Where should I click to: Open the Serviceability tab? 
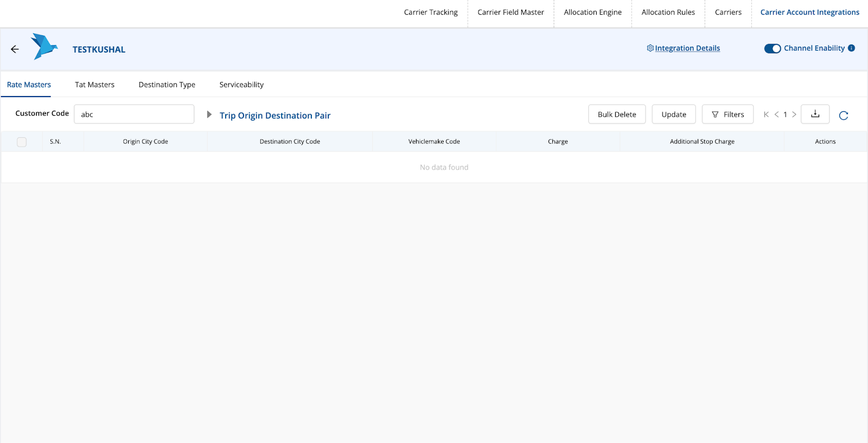coord(241,85)
